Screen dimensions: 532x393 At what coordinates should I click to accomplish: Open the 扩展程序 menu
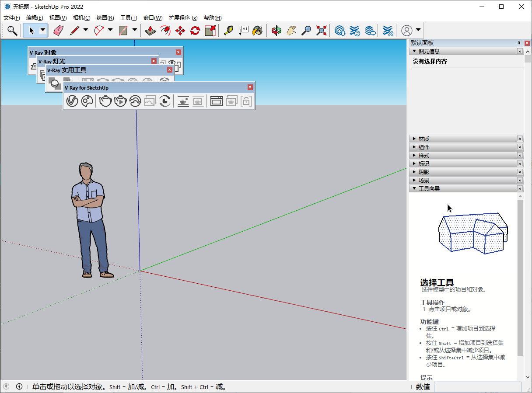(x=183, y=17)
